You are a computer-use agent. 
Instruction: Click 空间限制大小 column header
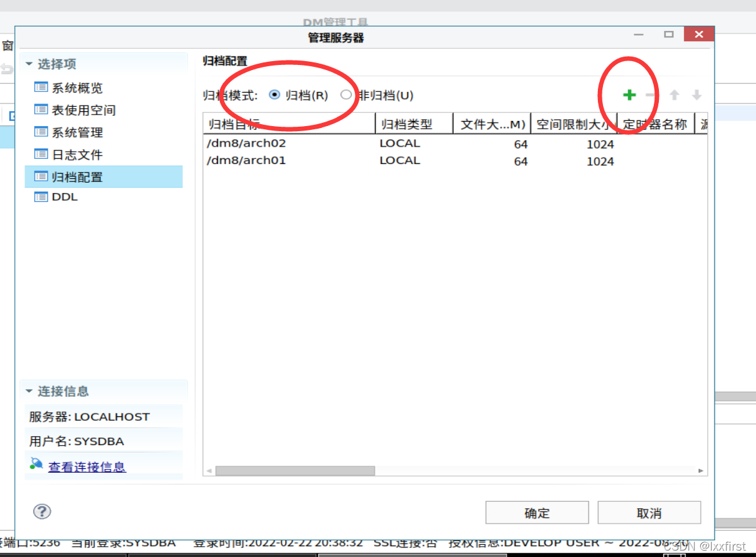coord(573,124)
